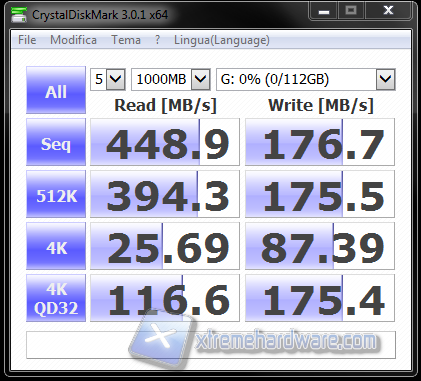Click the 4K QD32 write result 175.4

[320, 298]
